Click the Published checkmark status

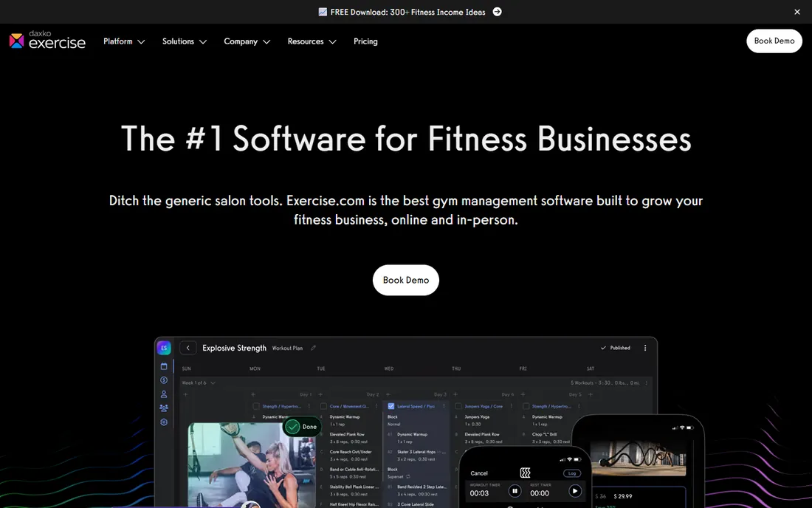pyautogui.click(x=615, y=348)
